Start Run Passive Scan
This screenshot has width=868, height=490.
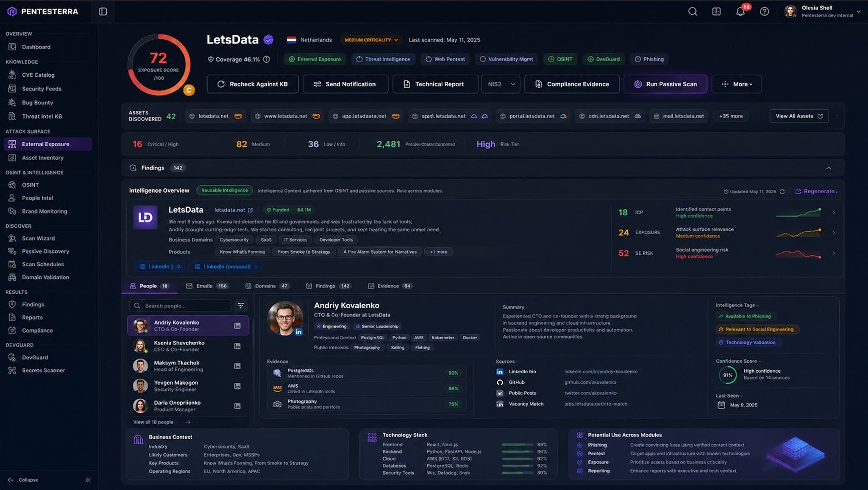point(665,84)
